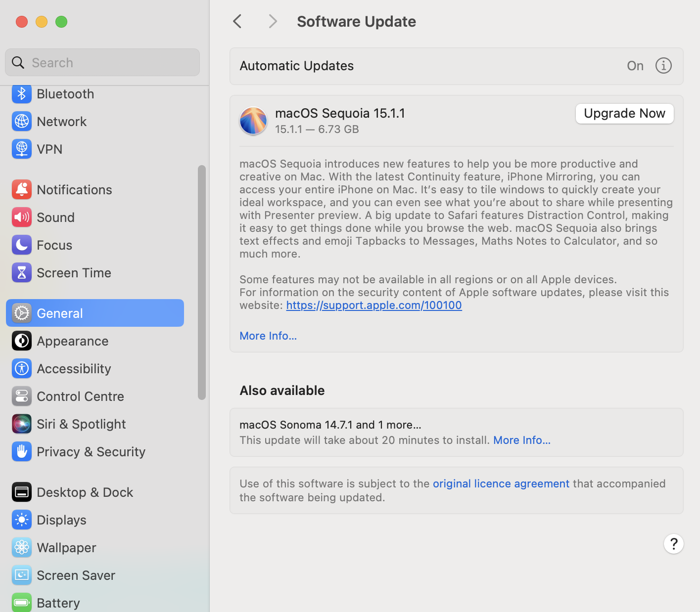The width and height of the screenshot is (700, 612).
Task: Go back with the left chevron
Action: pyautogui.click(x=237, y=21)
